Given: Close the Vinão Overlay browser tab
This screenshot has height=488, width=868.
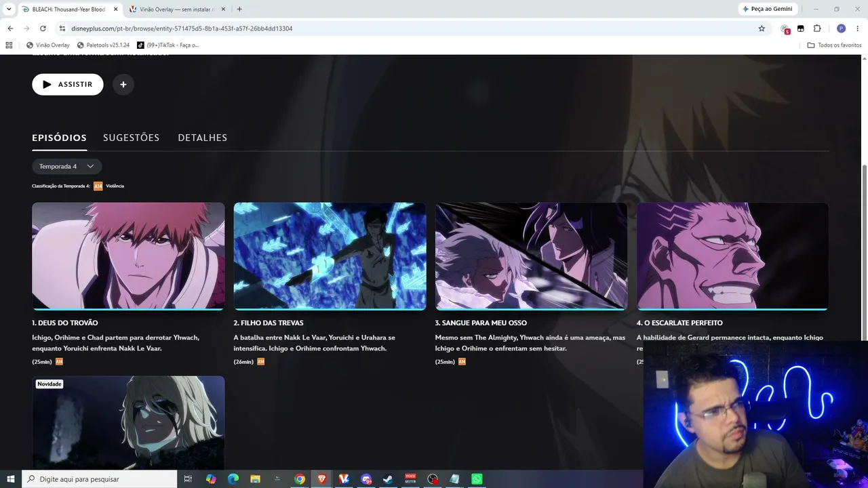Looking at the screenshot, I should point(223,9).
